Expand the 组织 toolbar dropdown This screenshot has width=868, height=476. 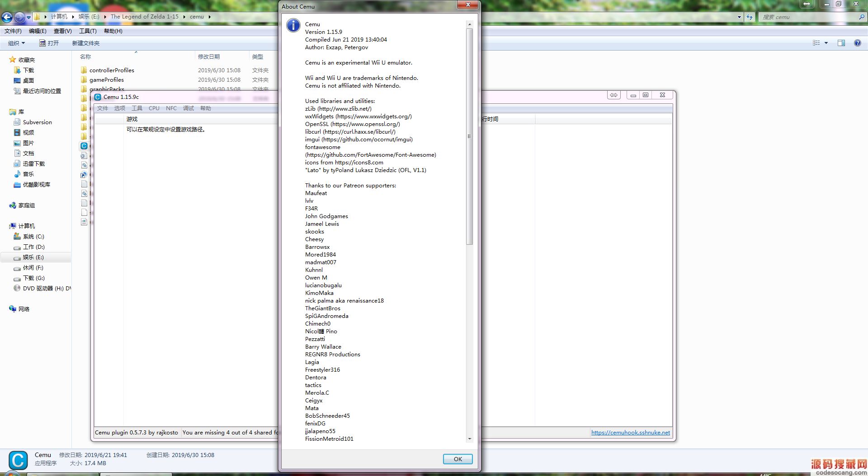point(17,43)
